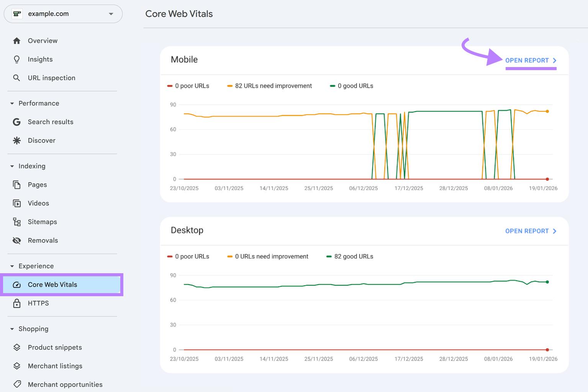This screenshot has width=588, height=392.
Task: Open HTTPS via the padlock icon
Action: tap(17, 303)
